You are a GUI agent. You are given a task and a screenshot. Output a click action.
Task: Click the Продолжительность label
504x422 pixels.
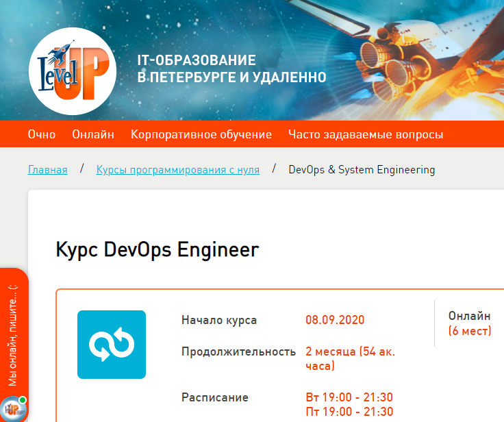coord(238,351)
